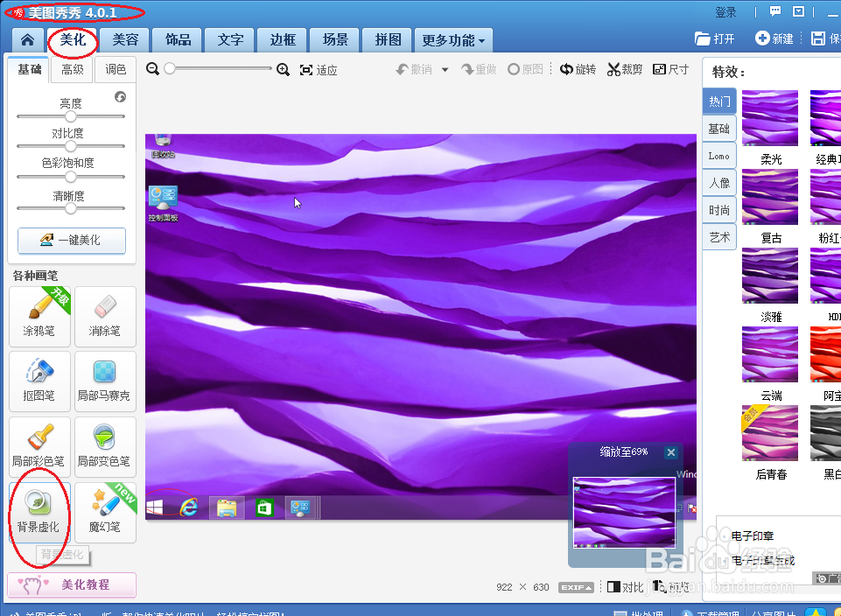Select the 局部彩色笔 tool
This screenshot has height=616, width=841.
point(39,446)
